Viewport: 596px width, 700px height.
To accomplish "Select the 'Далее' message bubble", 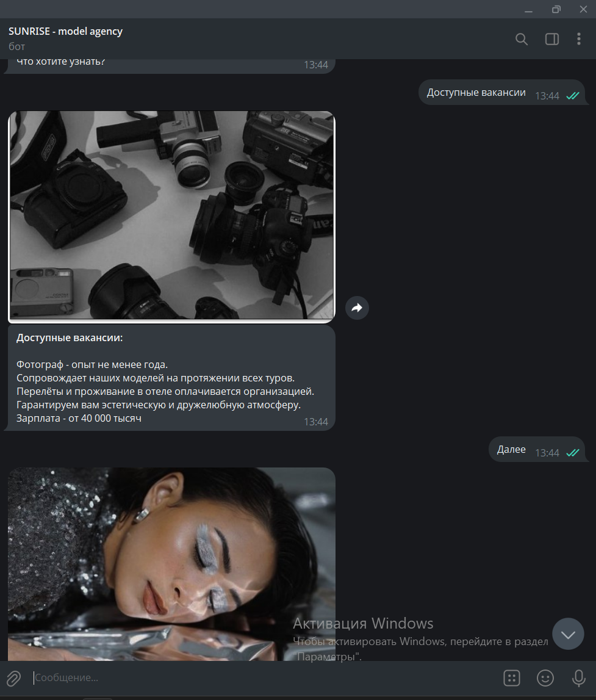I will coord(512,449).
